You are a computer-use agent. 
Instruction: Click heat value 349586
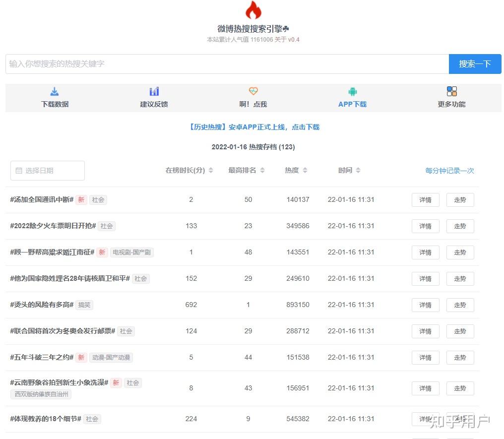[298, 226]
